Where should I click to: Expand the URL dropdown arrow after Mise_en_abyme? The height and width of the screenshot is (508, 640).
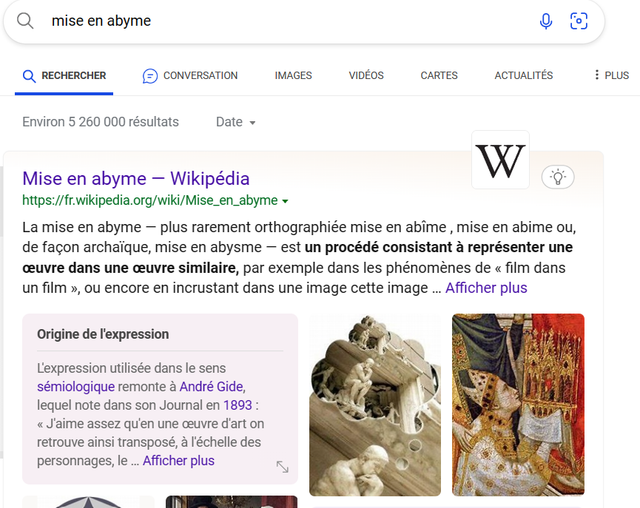tap(285, 201)
